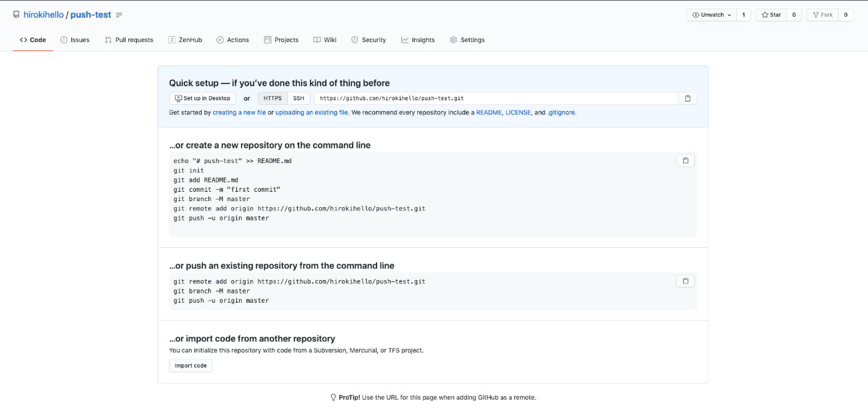
Task: Open the repository Settings tab
Action: pos(467,40)
